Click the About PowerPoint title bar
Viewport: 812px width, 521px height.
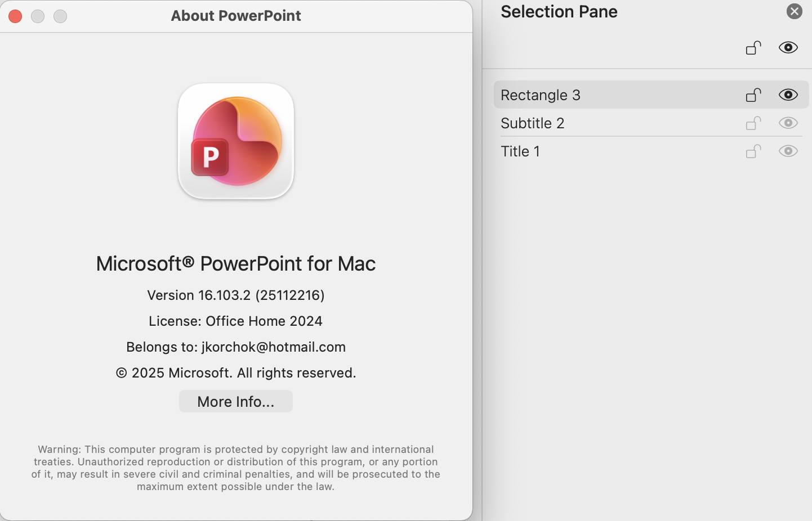click(236, 16)
